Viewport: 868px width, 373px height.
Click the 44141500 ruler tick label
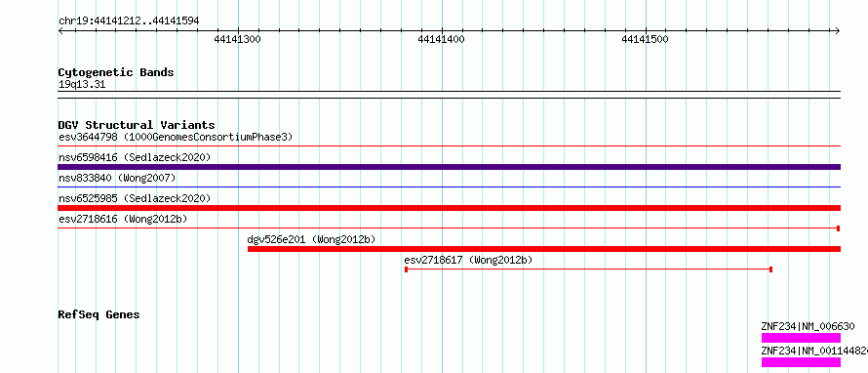[646, 39]
